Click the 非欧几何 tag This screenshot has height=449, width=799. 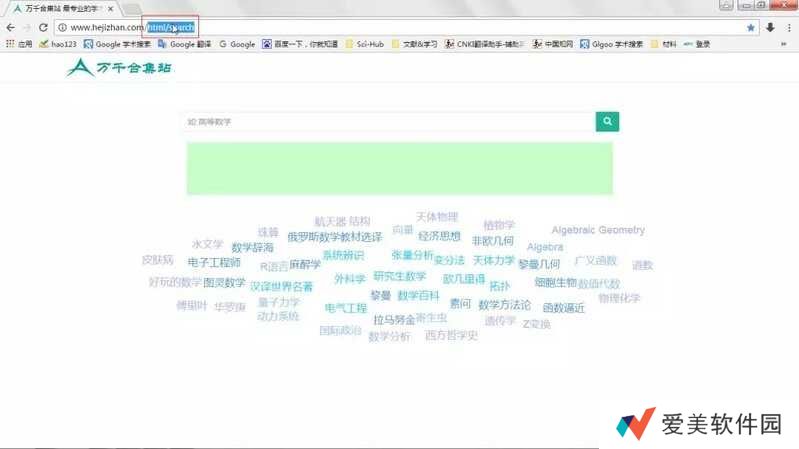tap(493, 241)
